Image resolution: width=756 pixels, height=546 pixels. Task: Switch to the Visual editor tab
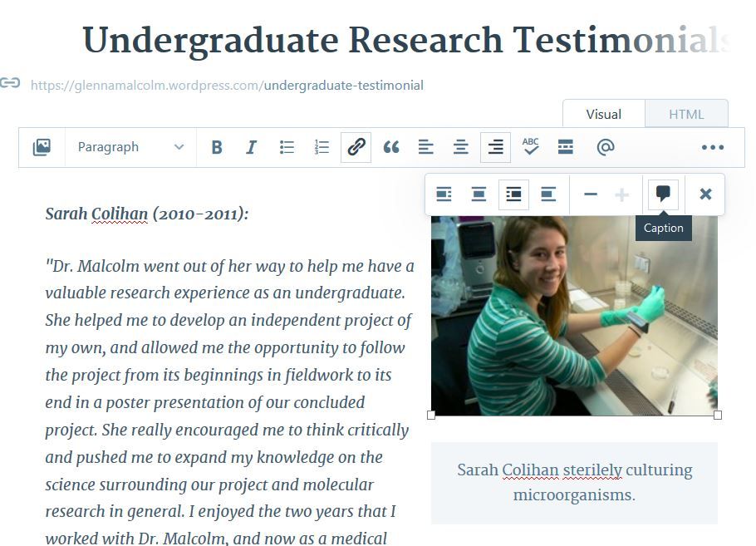604,115
